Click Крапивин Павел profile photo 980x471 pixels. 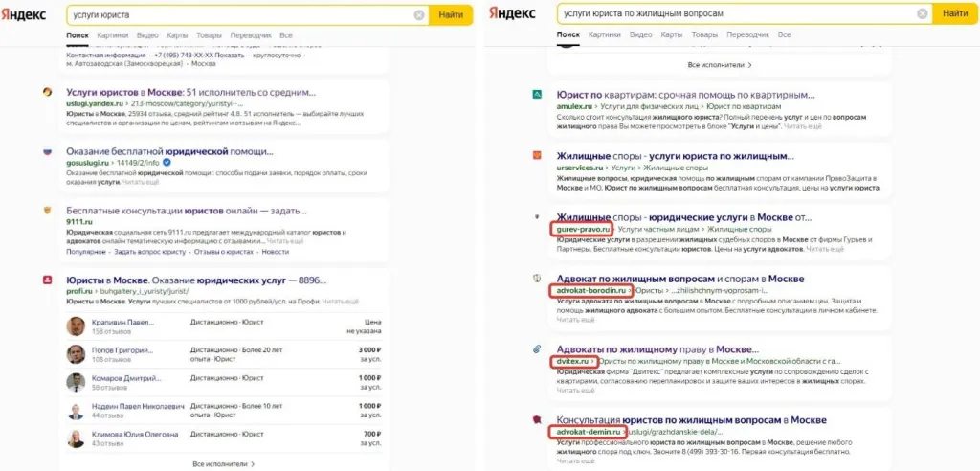coord(77,325)
